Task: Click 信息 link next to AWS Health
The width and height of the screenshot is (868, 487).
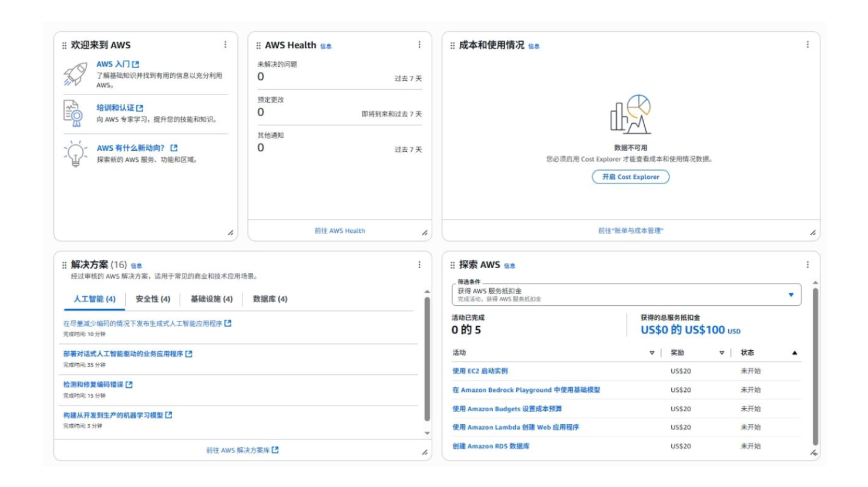Action: [x=326, y=46]
